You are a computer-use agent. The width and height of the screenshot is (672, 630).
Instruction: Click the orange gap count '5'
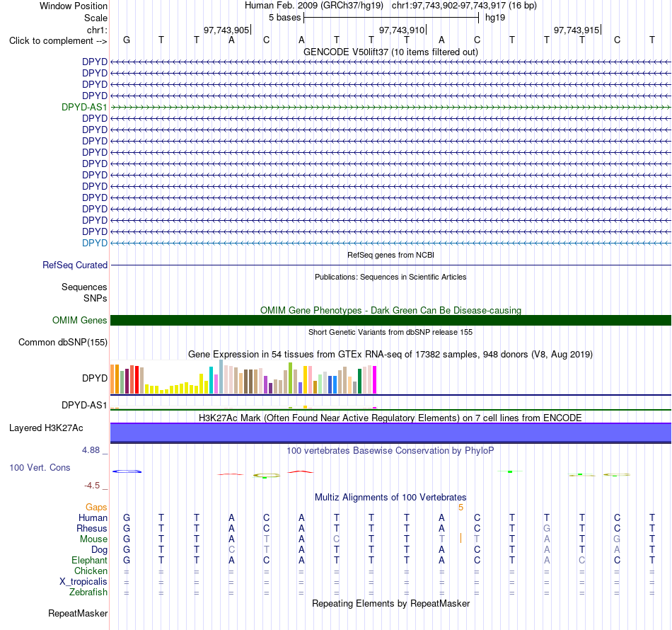(x=460, y=508)
